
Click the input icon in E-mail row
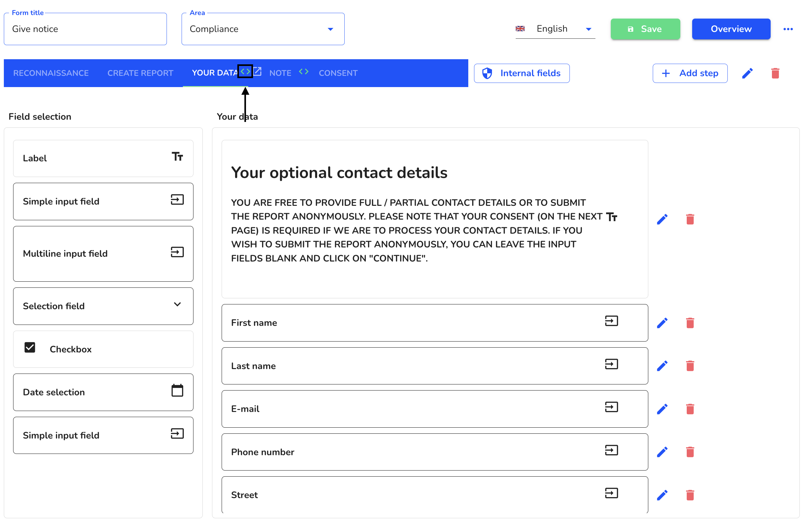[x=611, y=407]
